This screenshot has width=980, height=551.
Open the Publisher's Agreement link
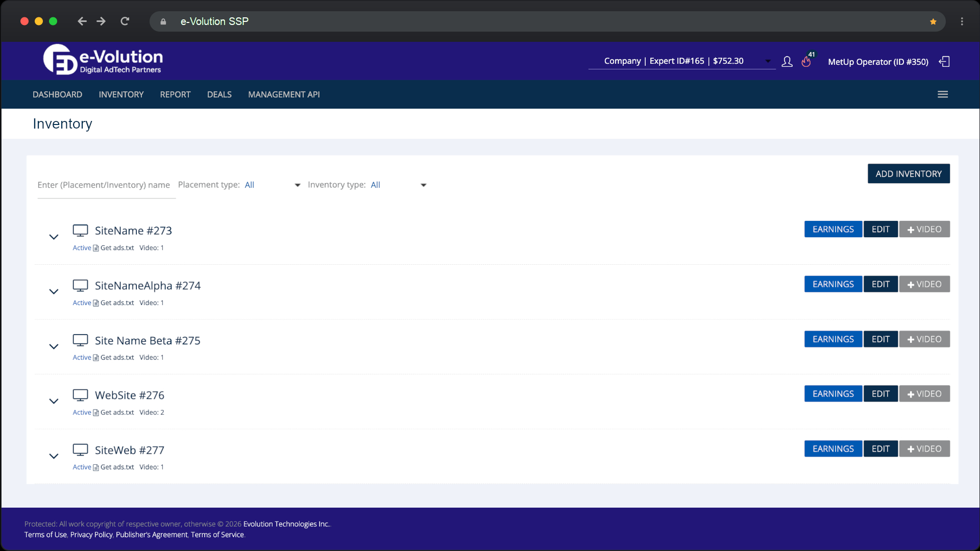point(152,535)
